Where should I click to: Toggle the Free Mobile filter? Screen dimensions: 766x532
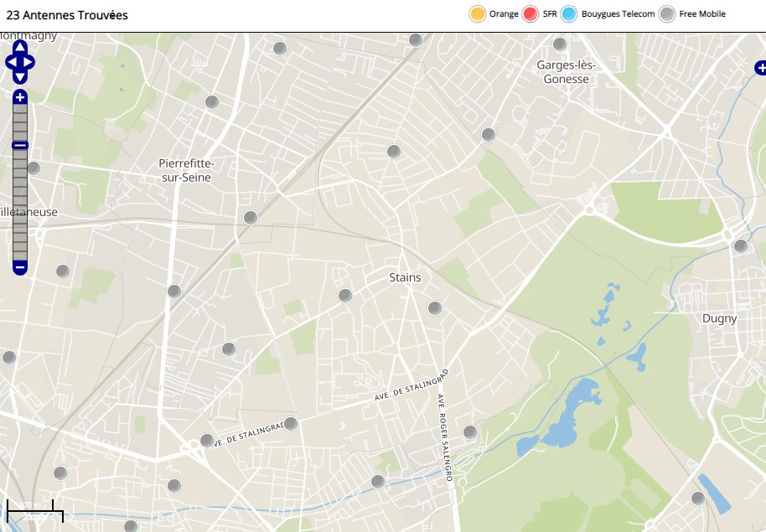pyautogui.click(x=667, y=14)
